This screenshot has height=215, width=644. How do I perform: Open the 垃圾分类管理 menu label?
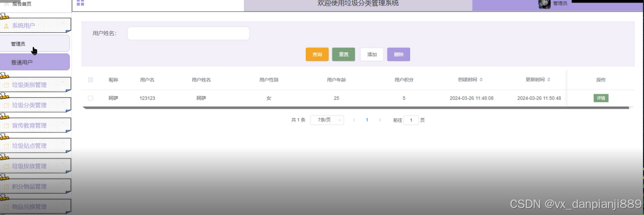click(x=29, y=105)
